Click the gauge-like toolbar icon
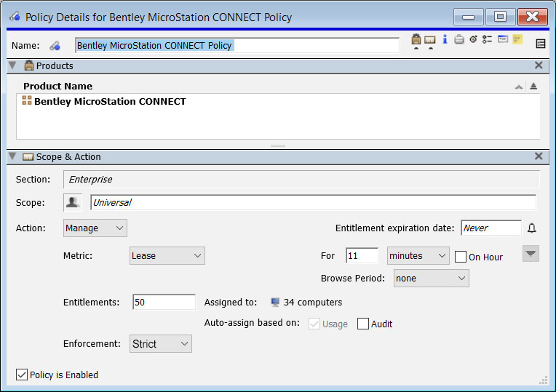556x392 pixels. pyautogui.click(x=473, y=39)
